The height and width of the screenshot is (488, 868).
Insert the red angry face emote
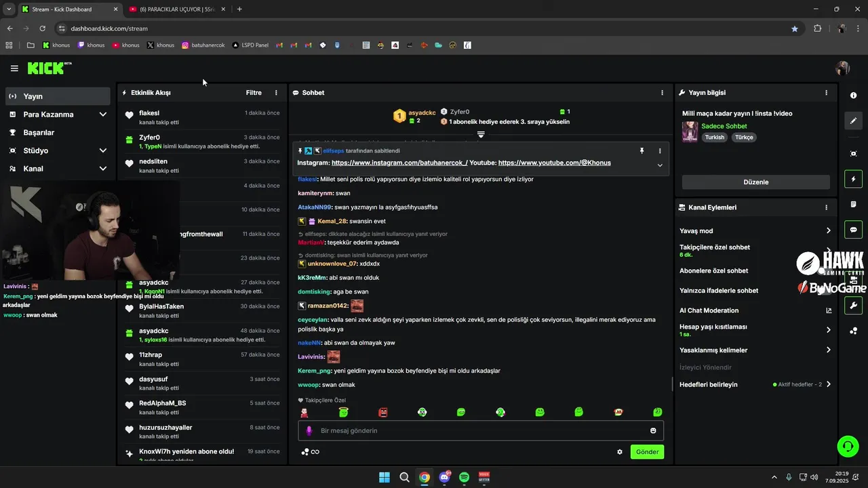point(383,412)
